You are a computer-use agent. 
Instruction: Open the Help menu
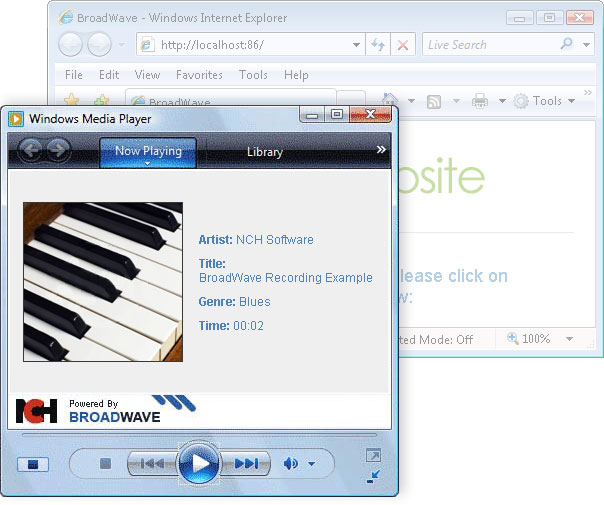[x=296, y=75]
